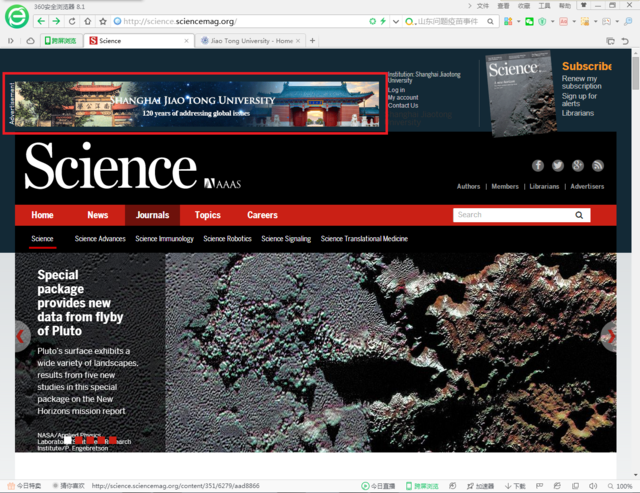Screen dimensions: 640x493
Task: Click the green shield toolbar icon
Action: (x=542, y=22)
